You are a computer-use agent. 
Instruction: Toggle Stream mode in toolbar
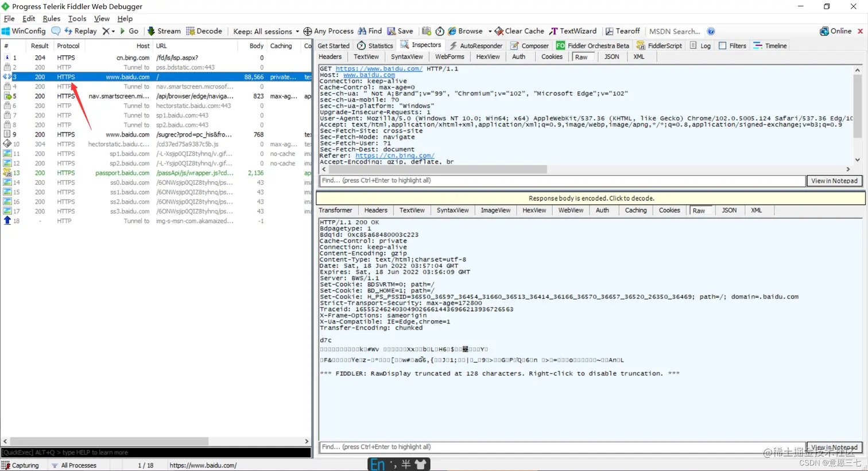click(164, 31)
